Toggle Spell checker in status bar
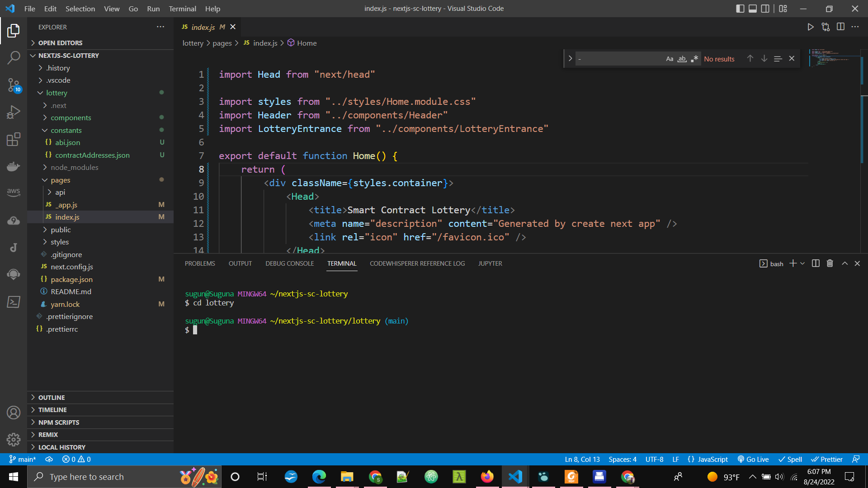The height and width of the screenshot is (488, 868). 790,459
